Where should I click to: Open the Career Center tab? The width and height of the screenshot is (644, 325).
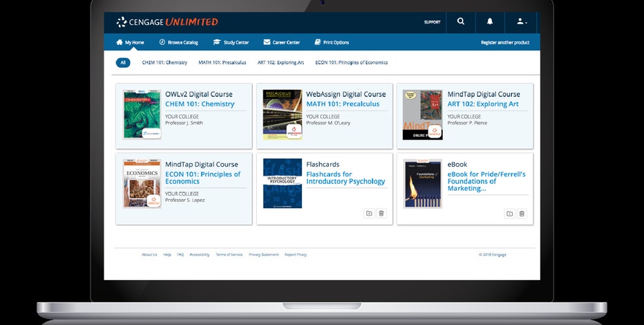282,42
